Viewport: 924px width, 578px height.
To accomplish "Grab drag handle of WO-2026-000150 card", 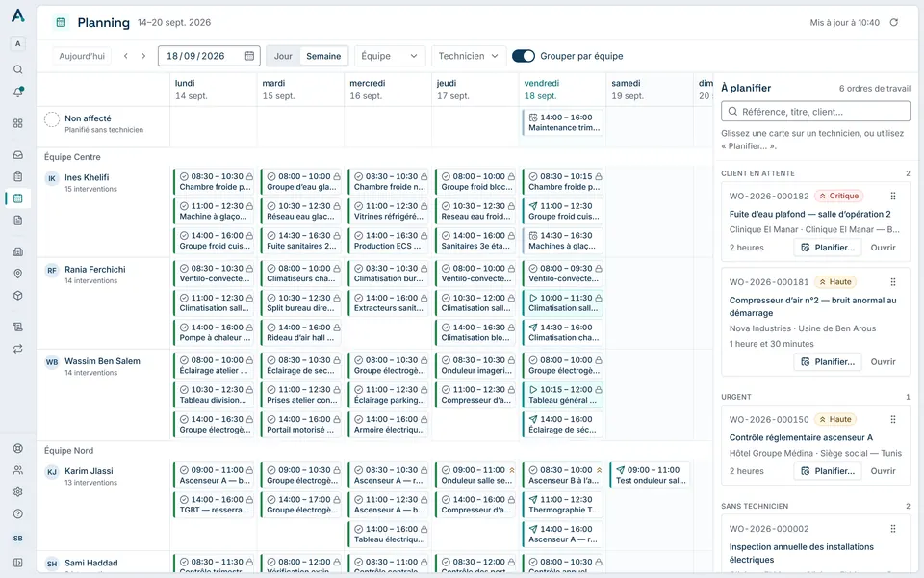I will 893,419.
